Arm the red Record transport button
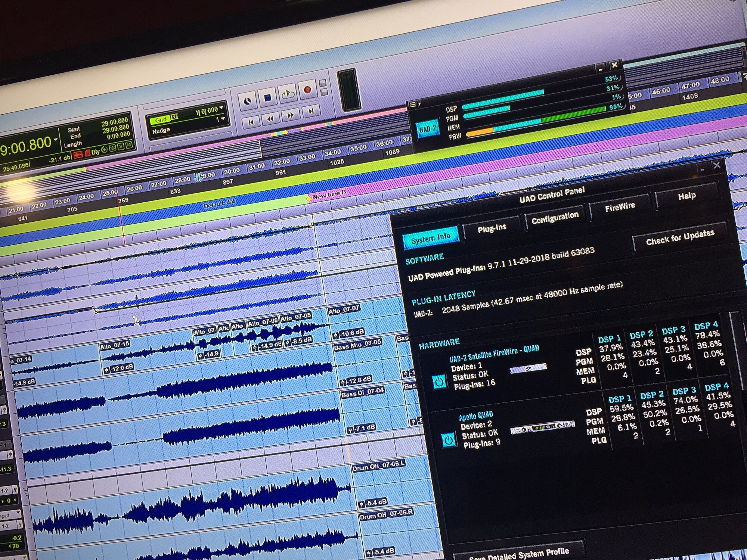The width and height of the screenshot is (747, 560). tap(307, 90)
